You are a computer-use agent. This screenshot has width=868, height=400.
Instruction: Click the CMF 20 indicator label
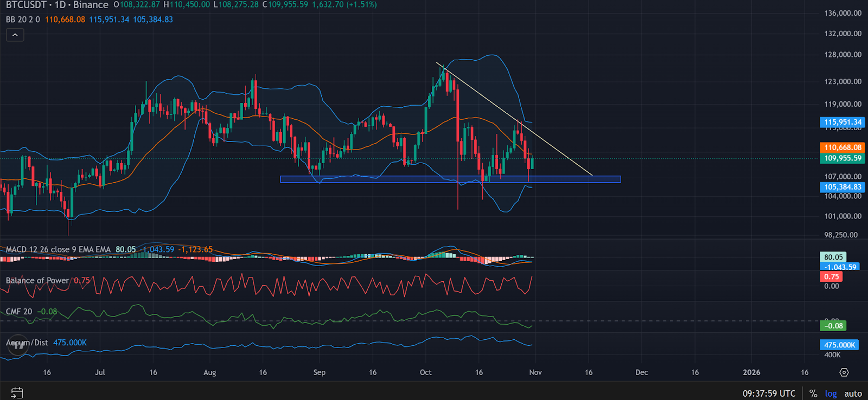click(19, 312)
